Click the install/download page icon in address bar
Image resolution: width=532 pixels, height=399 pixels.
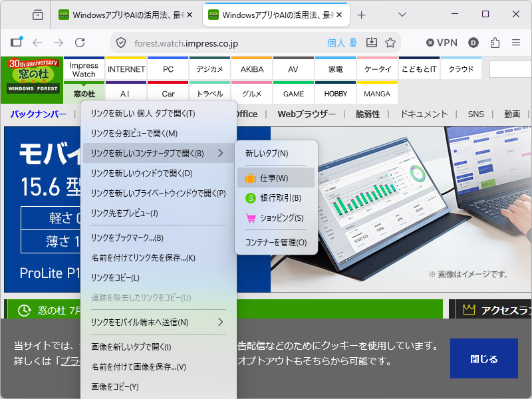coord(372,43)
